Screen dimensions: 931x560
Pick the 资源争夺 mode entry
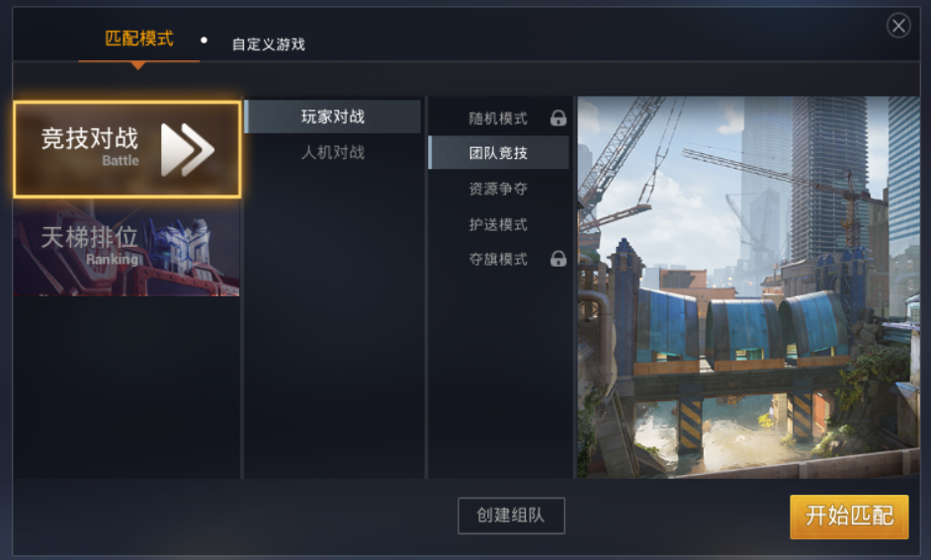[x=498, y=189]
